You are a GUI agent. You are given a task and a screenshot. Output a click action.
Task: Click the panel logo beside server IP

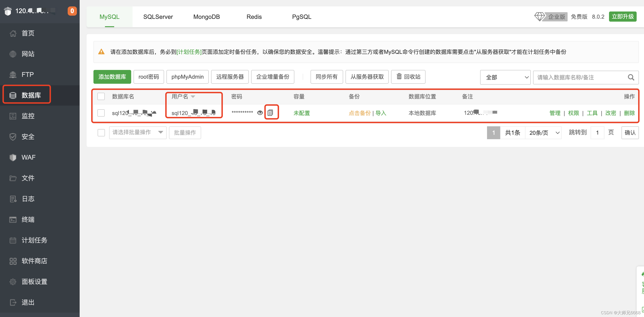point(8,11)
